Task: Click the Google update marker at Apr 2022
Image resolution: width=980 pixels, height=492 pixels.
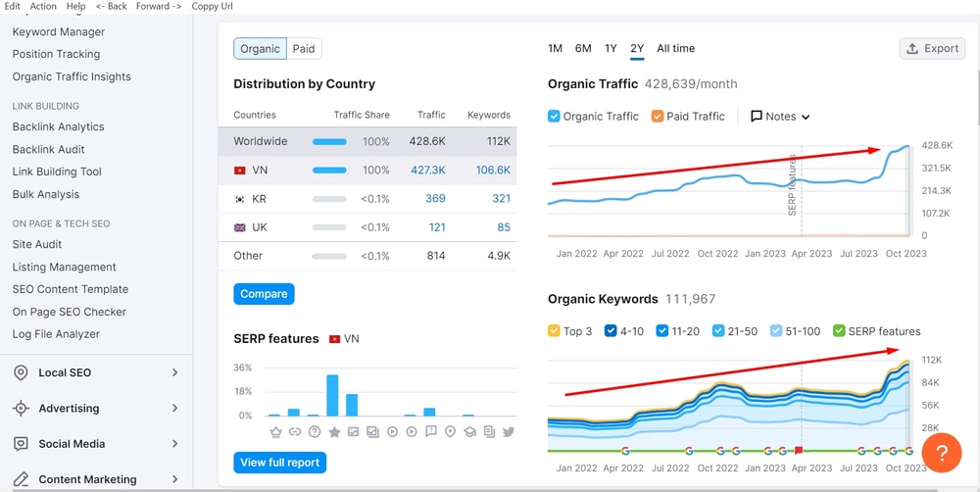Action: [625, 451]
